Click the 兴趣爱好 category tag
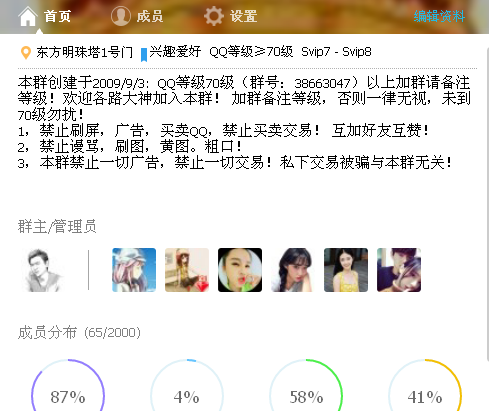 (x=175, y=52)
